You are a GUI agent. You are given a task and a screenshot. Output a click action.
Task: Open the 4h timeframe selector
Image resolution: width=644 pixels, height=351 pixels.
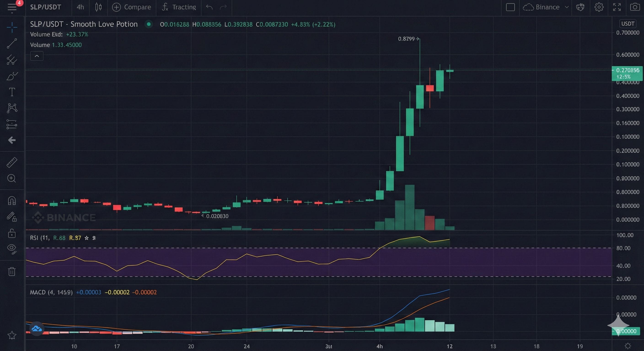point(80,7)
